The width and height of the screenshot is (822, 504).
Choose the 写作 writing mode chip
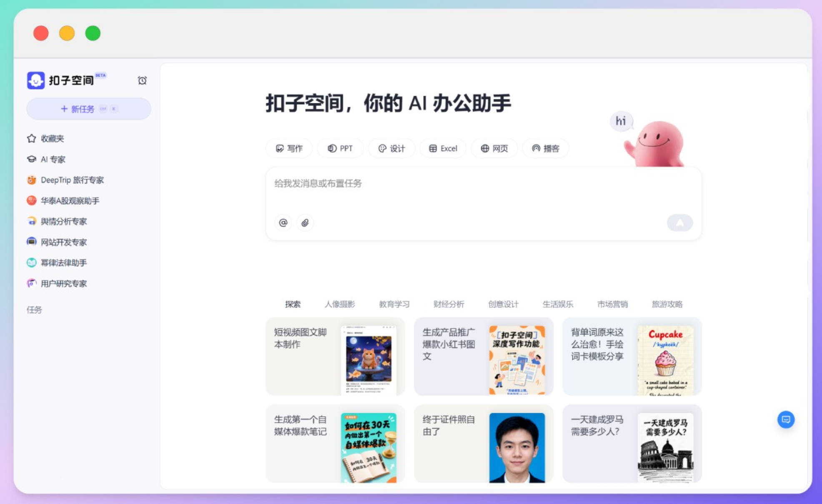289,148
